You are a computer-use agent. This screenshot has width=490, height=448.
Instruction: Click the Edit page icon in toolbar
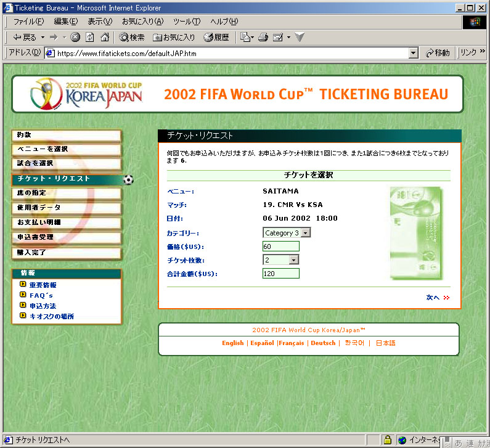tap(278, 37)
